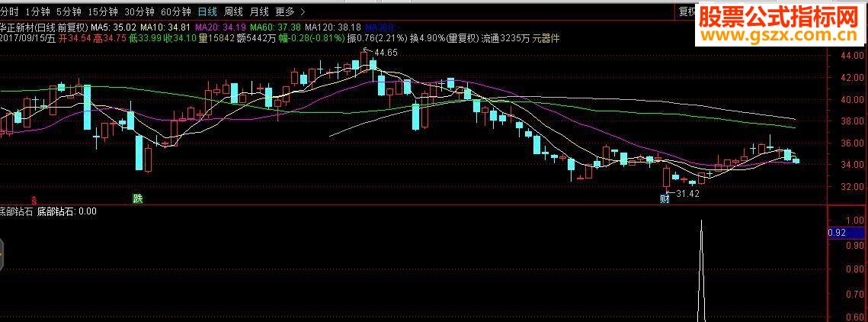The width and height of the screenshot is (868, 322).
Task: Click the 44.00 price axis label
Action: (x=851, y=56)
